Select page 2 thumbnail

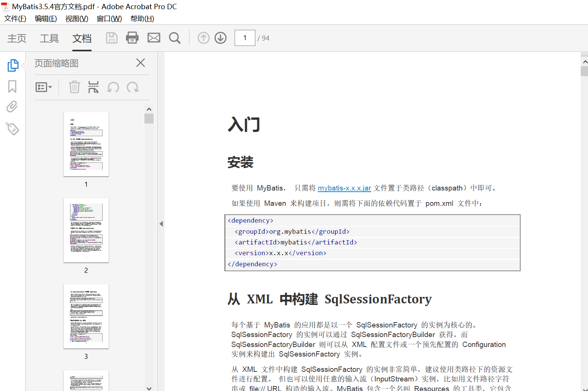86,230
